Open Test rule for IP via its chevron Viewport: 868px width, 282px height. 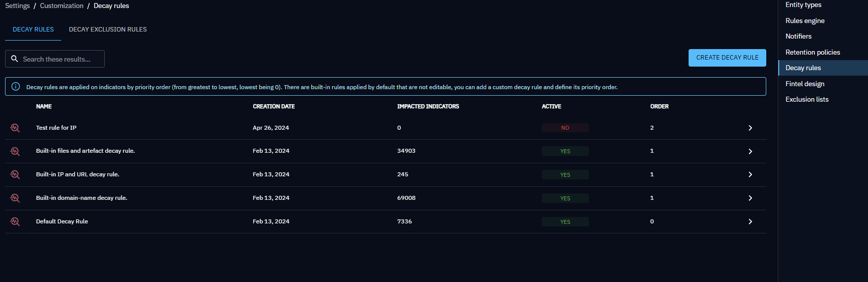coord(750,128)
